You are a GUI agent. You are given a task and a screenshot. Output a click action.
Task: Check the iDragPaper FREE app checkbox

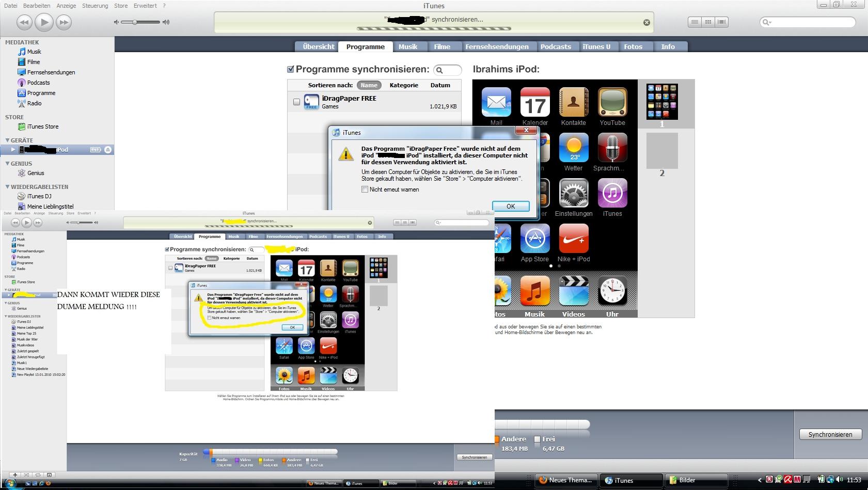tap(296, 102)
